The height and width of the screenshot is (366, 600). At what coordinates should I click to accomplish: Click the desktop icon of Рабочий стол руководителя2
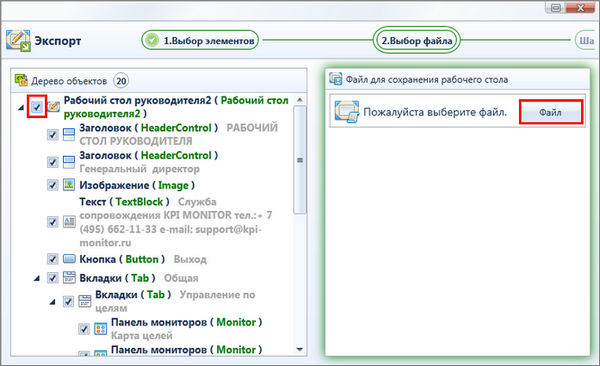54,106
